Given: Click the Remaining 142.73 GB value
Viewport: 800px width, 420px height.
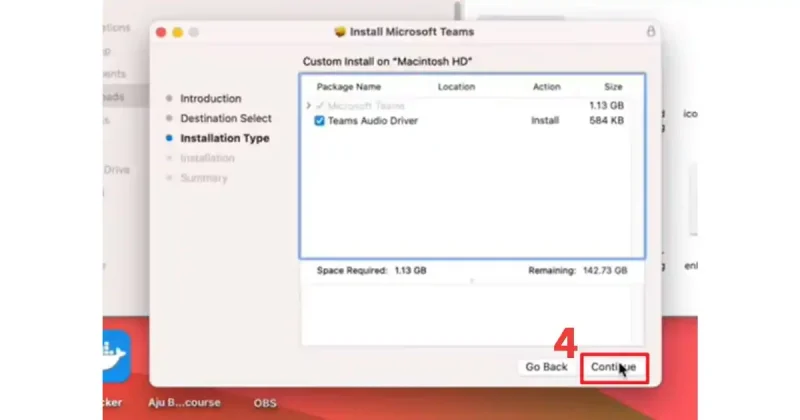Looking at the screenshot, I should point(605,270).
